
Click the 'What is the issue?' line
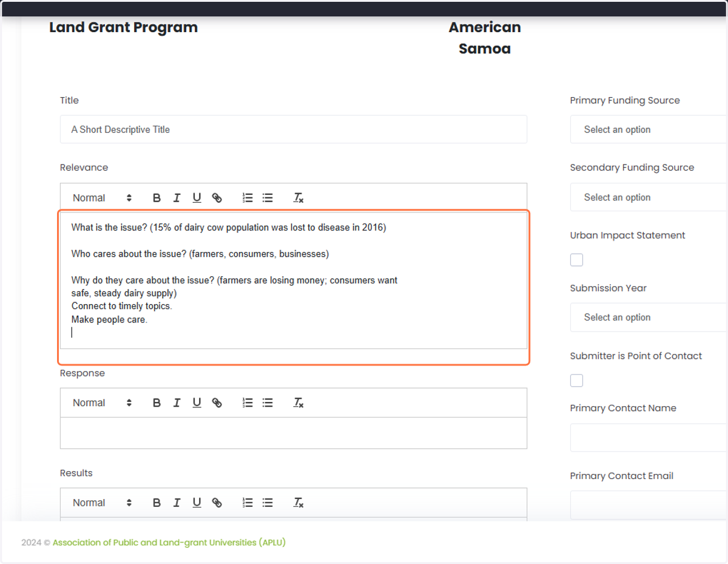click(229, 228)
